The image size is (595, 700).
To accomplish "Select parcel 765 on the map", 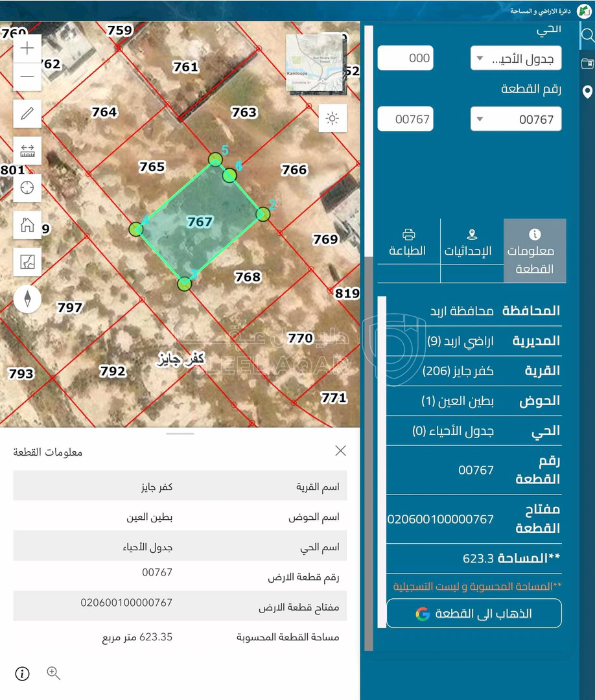I will (152, 167).
